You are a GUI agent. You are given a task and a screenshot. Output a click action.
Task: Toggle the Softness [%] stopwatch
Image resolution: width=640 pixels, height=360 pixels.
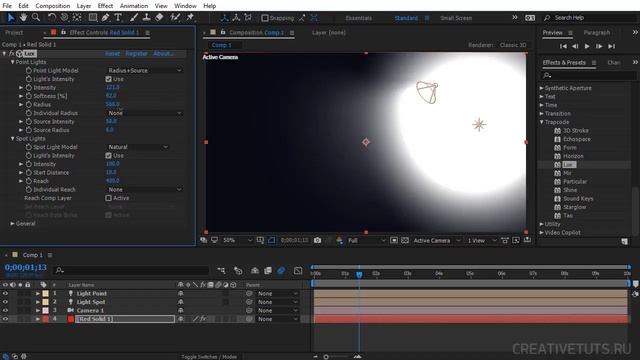pyautogui.click(x=29, y=96)
